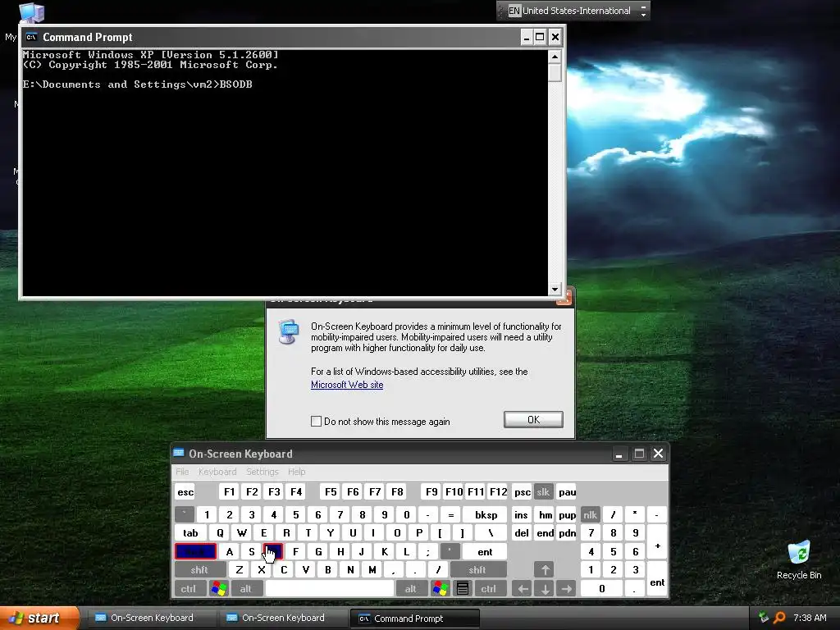
Task: Toggle the scroll lock (slk) key
Action: (543, 492)
